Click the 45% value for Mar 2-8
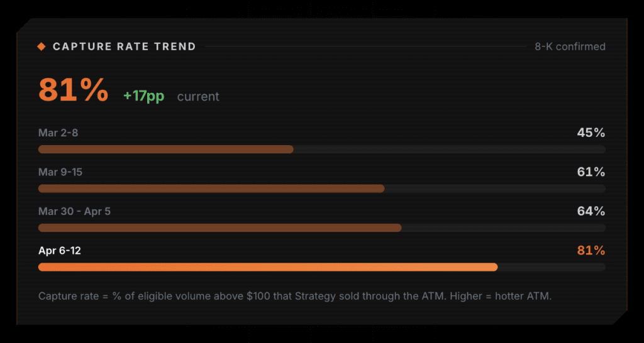Image resolution: width=644 pixels, height=343 pixels. pyautogui.click(x=591, y=133)
